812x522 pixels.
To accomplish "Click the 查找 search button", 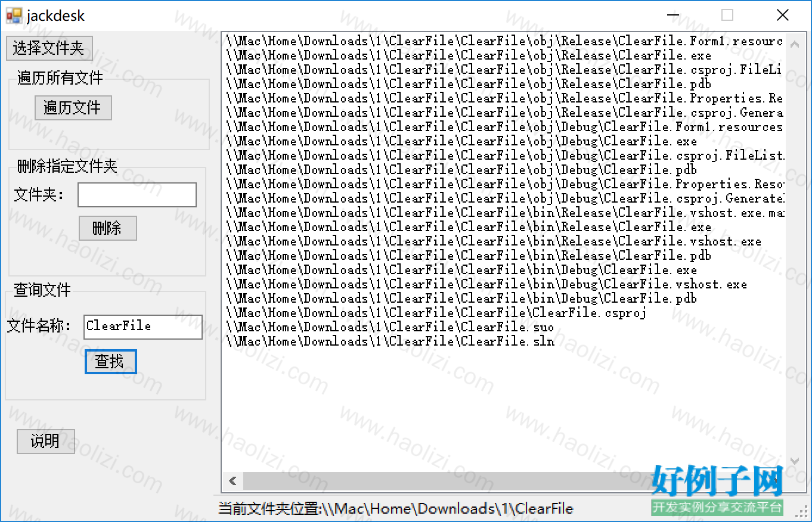I will tap(110, 362).
